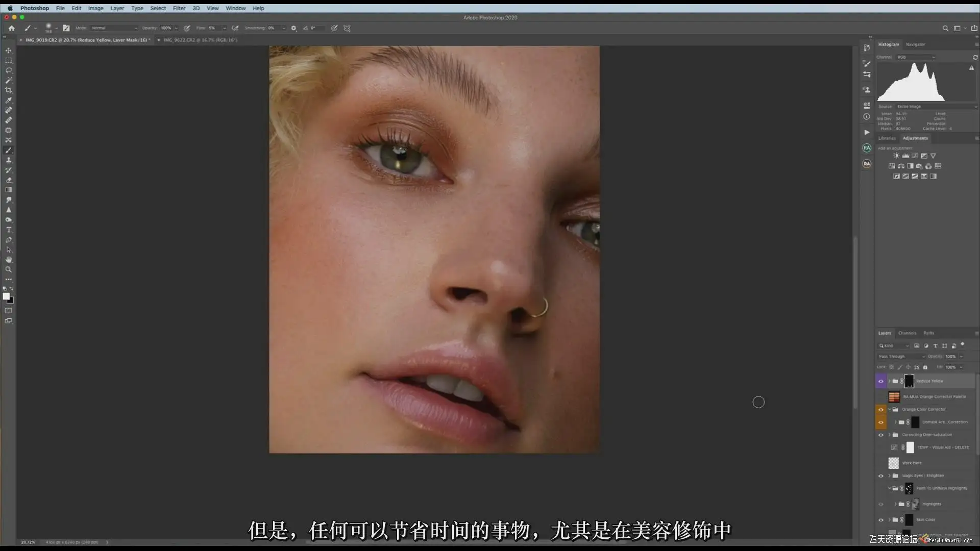Select the Gradient tool

8,190
